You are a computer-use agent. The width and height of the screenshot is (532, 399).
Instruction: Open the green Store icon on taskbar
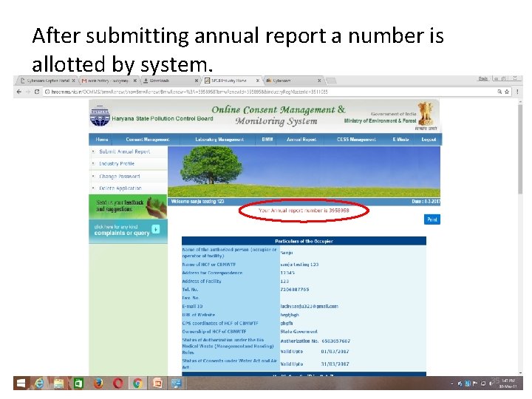78,383
